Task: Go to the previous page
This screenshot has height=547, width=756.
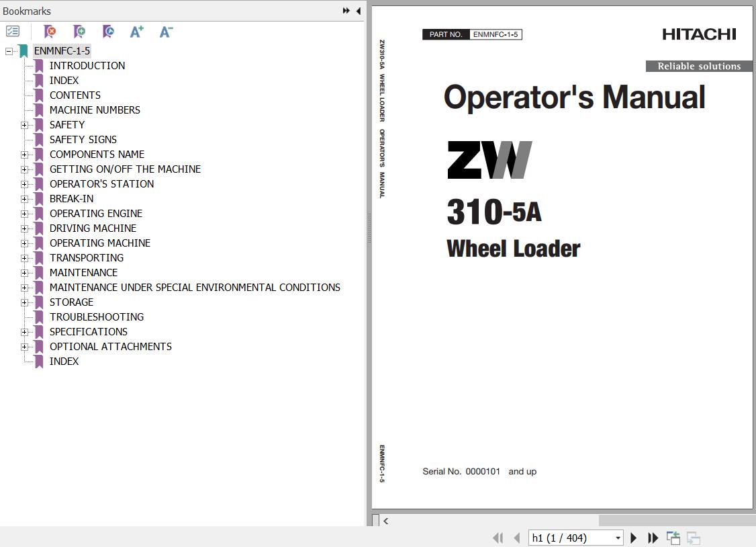Action: (x=517, y=538)
